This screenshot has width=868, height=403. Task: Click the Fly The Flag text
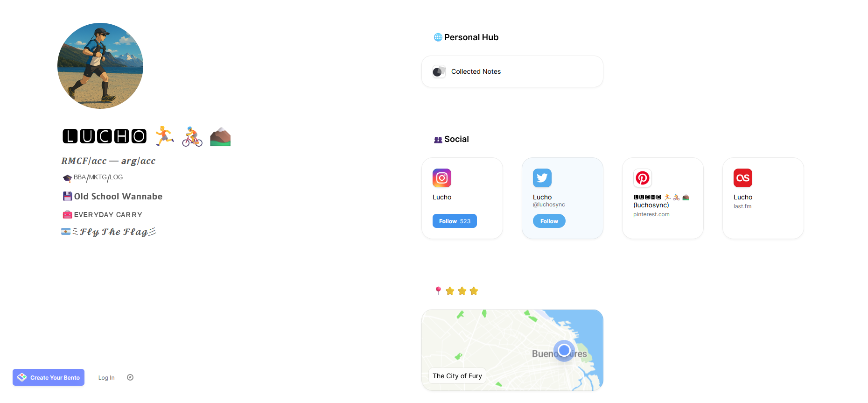[113, 232]
